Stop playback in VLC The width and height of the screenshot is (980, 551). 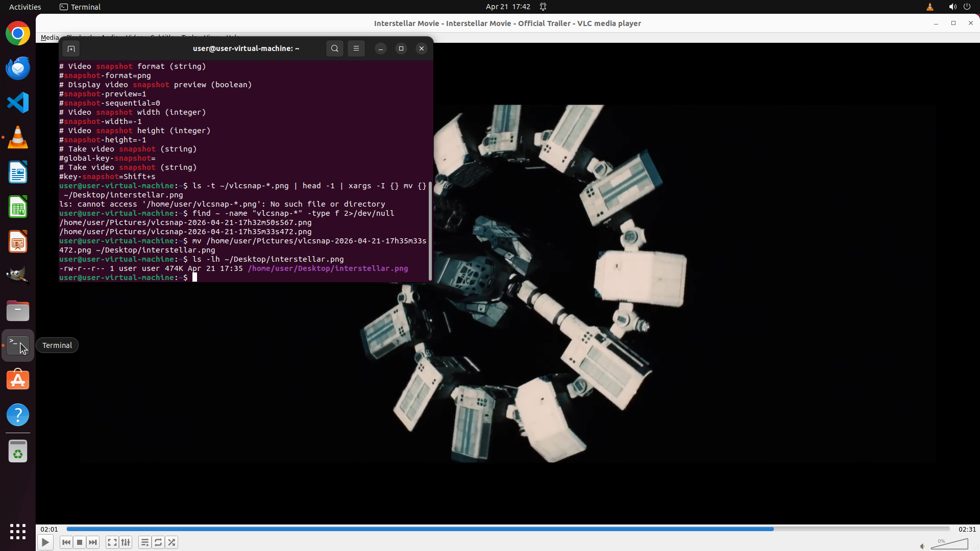[80, 542]
